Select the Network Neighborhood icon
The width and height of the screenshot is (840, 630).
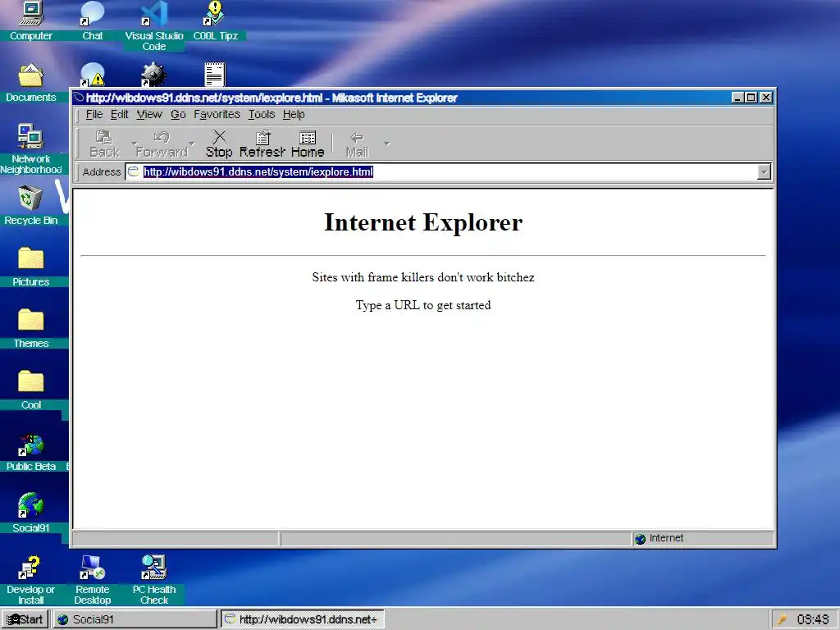[31, 149]
